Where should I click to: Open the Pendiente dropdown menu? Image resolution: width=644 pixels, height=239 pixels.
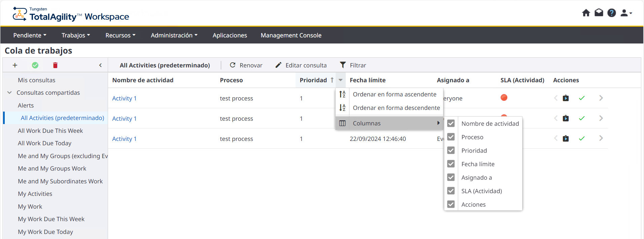pyautogui.click(x=30, y=35)
